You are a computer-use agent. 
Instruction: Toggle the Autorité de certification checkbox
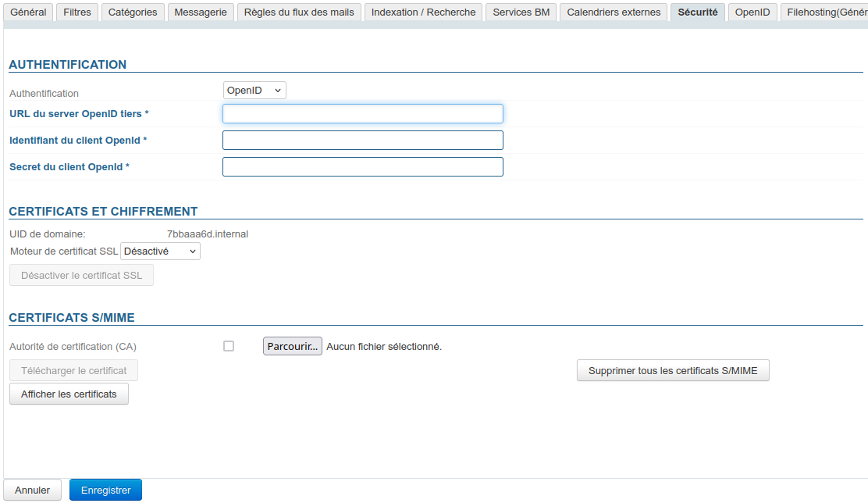tap(229, 346)
